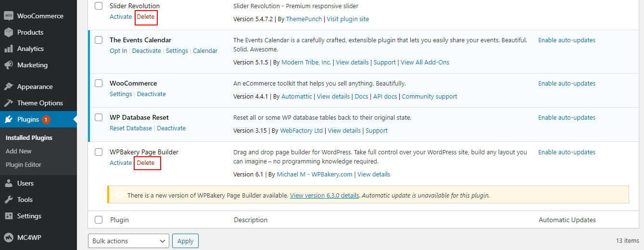
Task: Click the Apply button
Action: pos(186,241)
